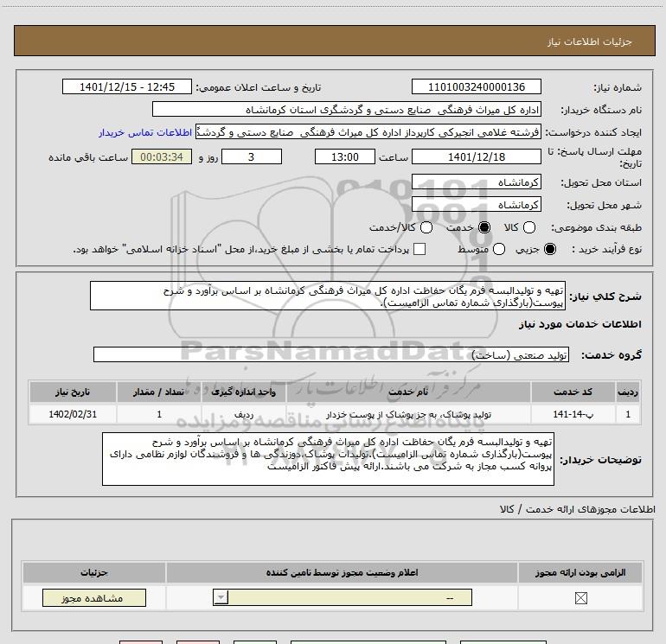Select the کالا radio button

[x=528, y=227]
